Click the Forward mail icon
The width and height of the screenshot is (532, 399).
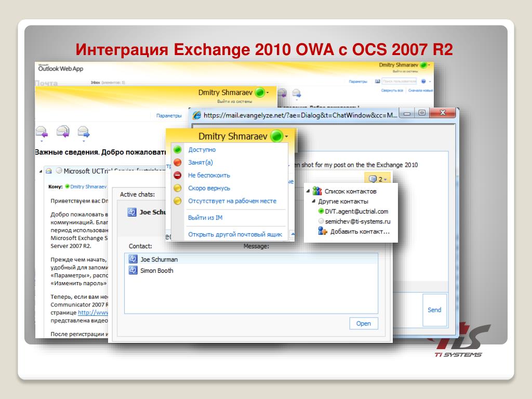84,131
